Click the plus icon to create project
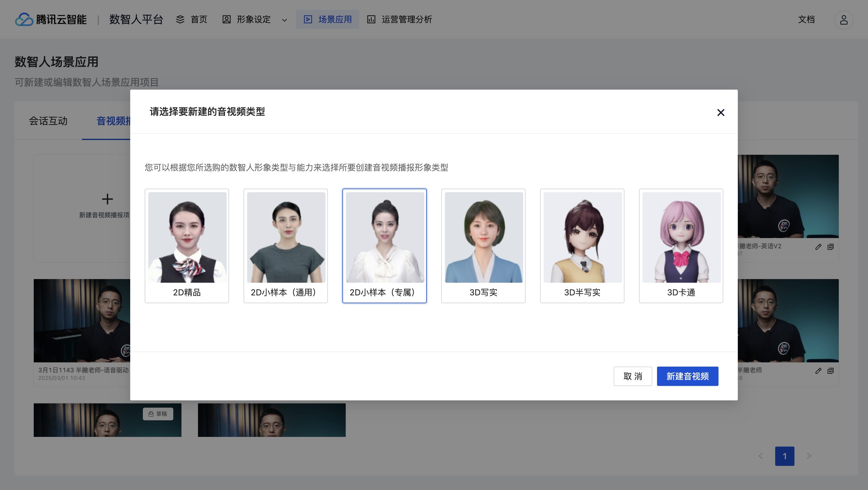The width and height of the screenshot is (868, 490). coord(107,199)
